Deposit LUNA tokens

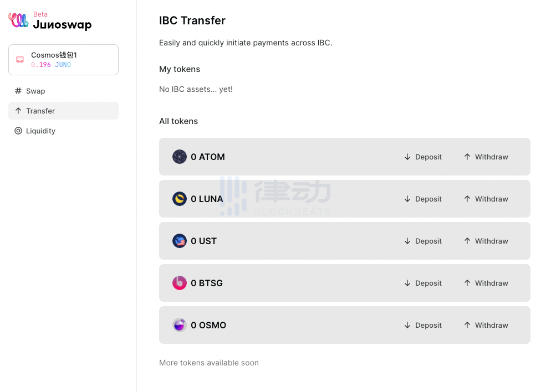(423, 199)
